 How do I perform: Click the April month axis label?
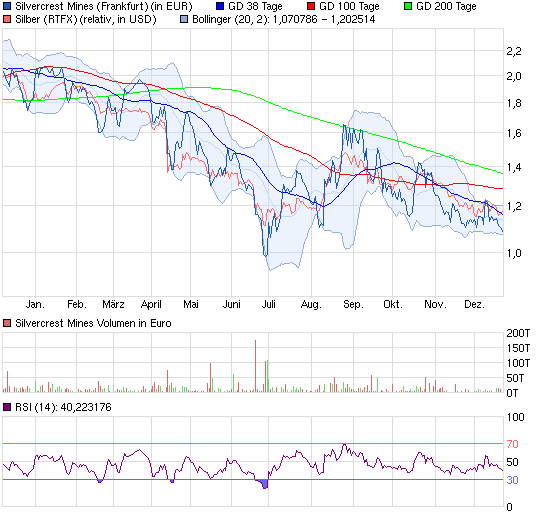click(151, 304)
